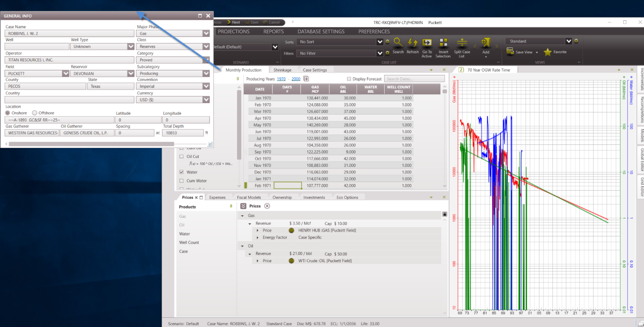Image resolution: width=644 pixels, height=327 pixels.
Task: Open the Major Phase dropdown showing Gas
Action: pos(206,34)
